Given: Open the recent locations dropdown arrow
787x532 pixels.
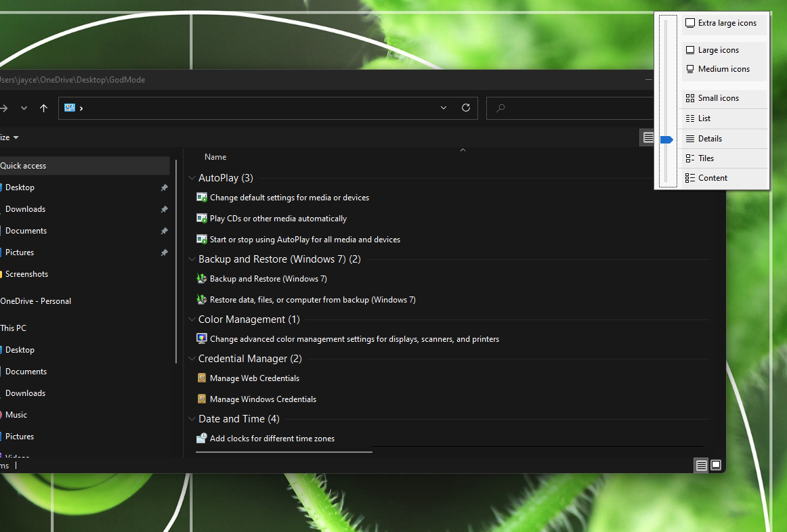Looking at the screenshot, I should (x=24, y=108).
